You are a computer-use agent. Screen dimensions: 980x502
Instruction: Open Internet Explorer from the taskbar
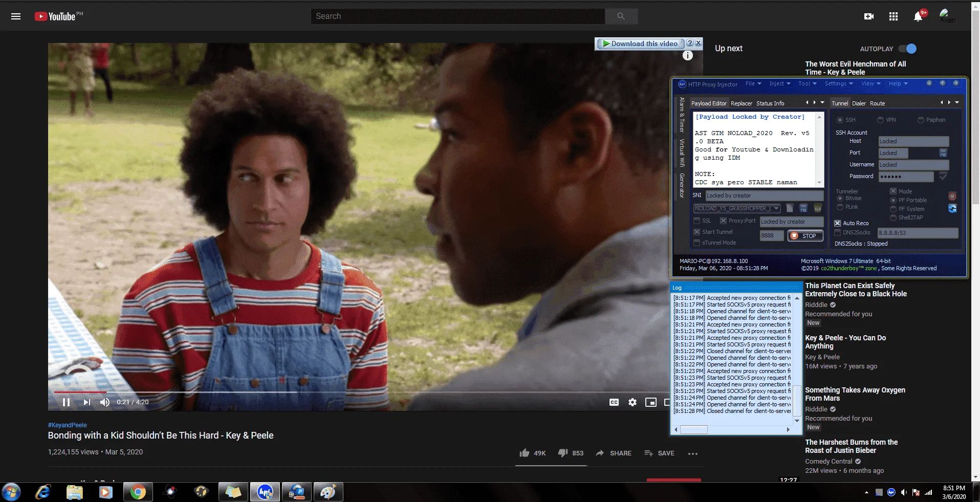[x=42, y=492]
